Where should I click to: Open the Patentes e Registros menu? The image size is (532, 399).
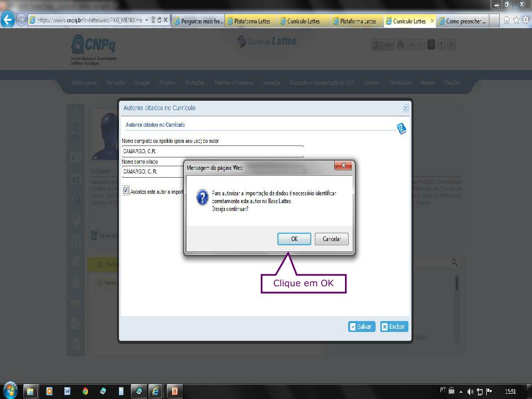[x=234, y=83]
